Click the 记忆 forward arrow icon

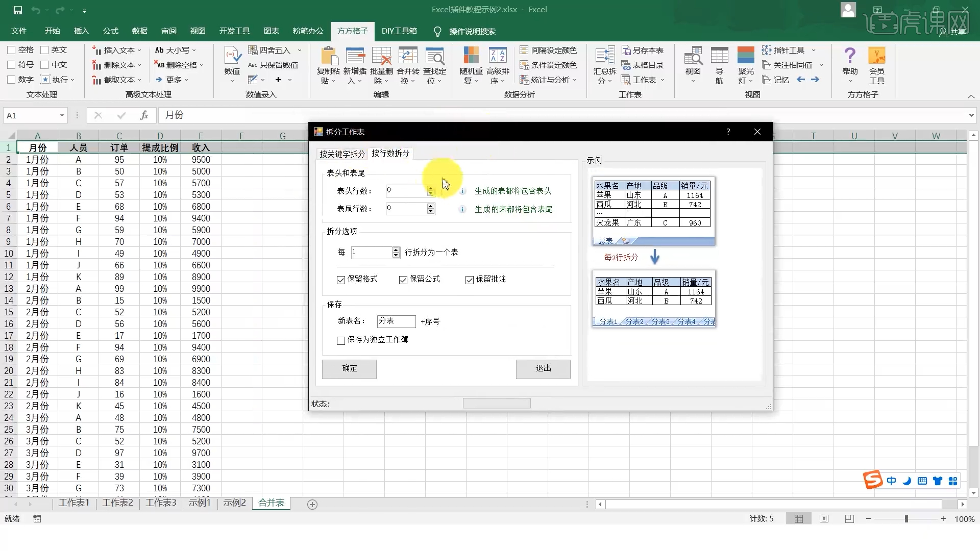(815, 80)
